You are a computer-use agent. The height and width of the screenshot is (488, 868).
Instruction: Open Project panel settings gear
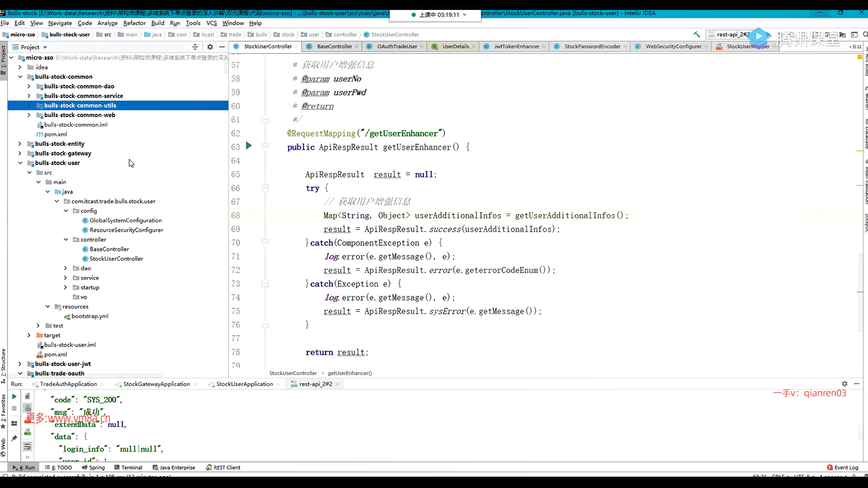pyautogui.click(x=210, y=47)
